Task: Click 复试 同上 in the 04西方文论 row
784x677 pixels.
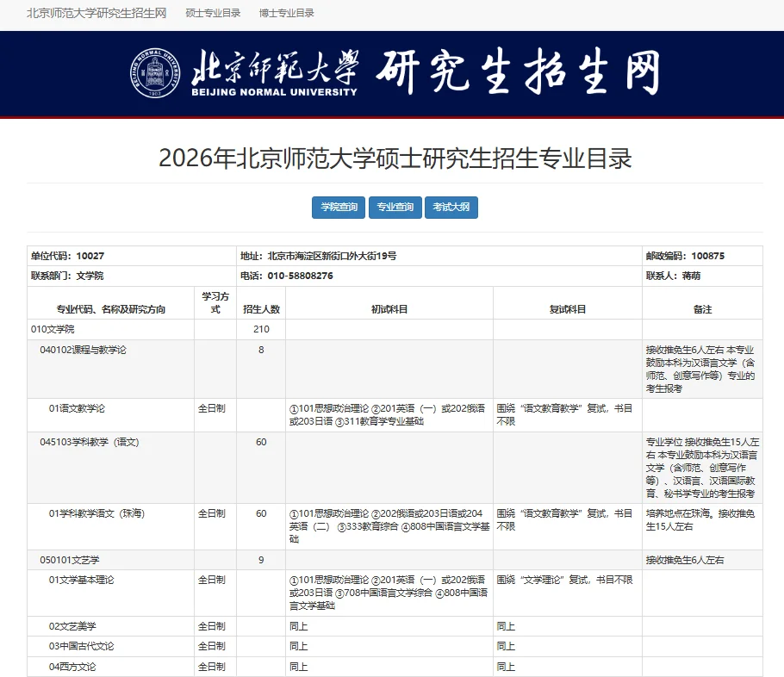Action: [506, 667]
